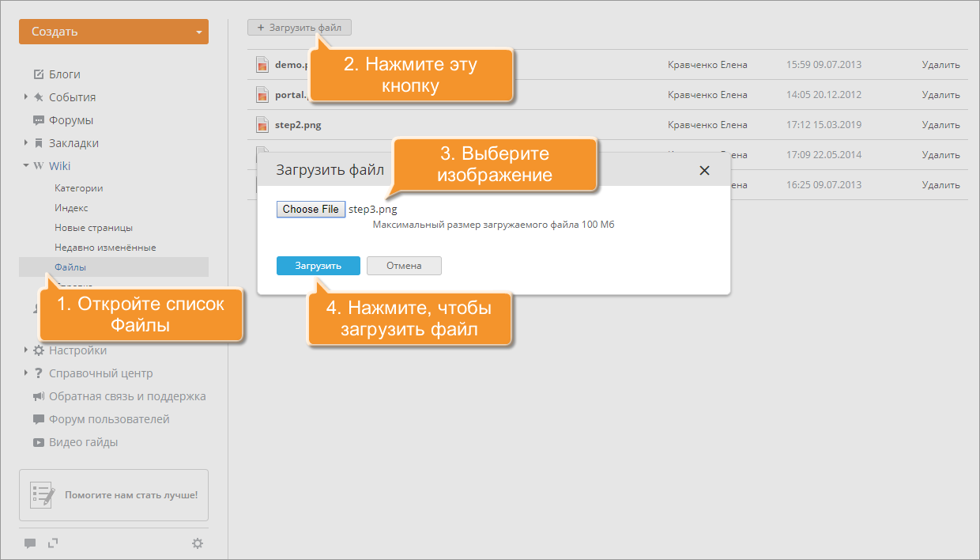Screen dimensions: 980x560
Task: Click the Обратная связь megaphone icon
Action: [39, 396]
